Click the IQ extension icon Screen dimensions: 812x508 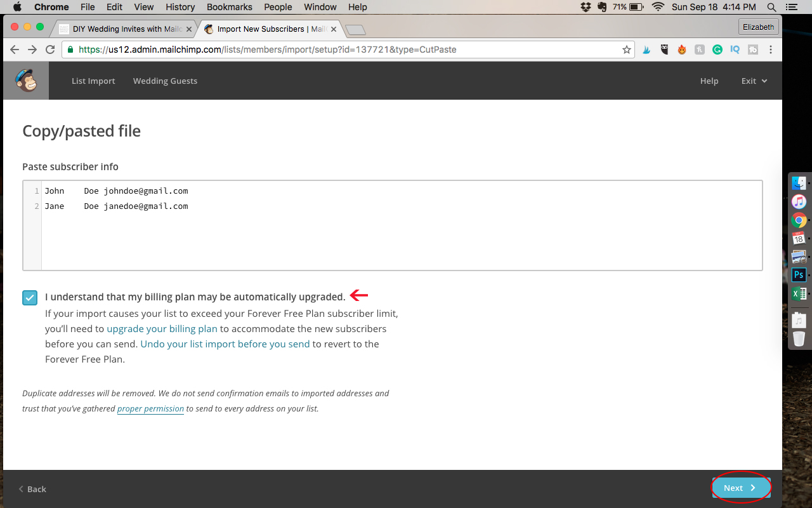point(735,50)
